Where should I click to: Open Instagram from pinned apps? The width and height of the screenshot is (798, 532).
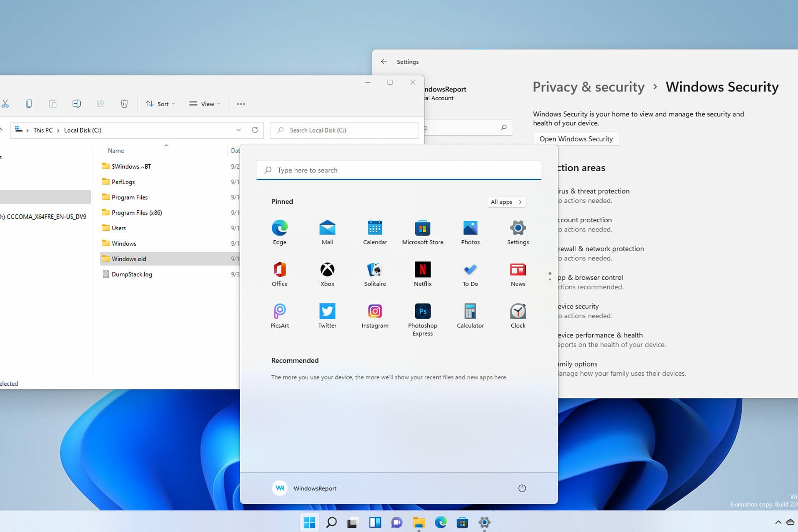tap(375, 316)
